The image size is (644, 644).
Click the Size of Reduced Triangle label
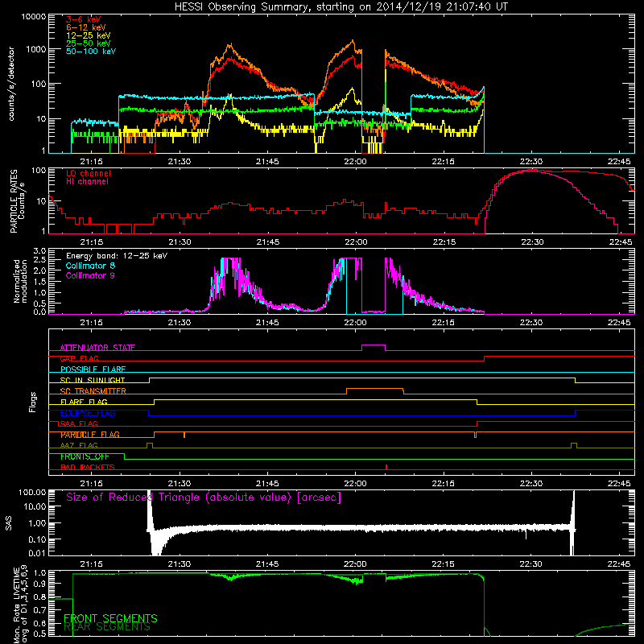click(204, 497)
